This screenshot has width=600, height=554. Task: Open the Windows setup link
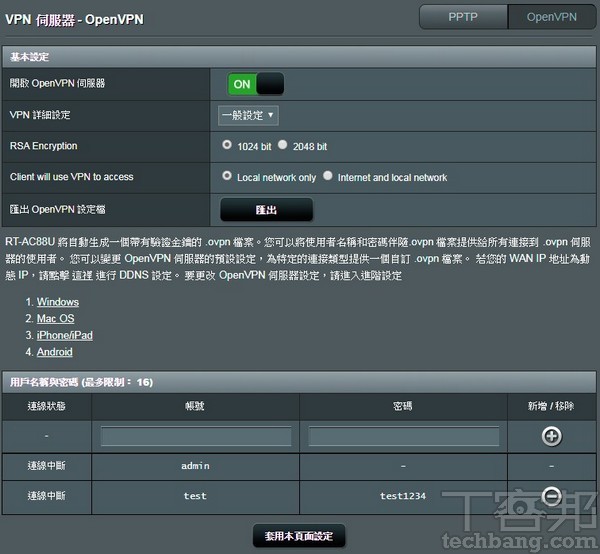(58, 301)
